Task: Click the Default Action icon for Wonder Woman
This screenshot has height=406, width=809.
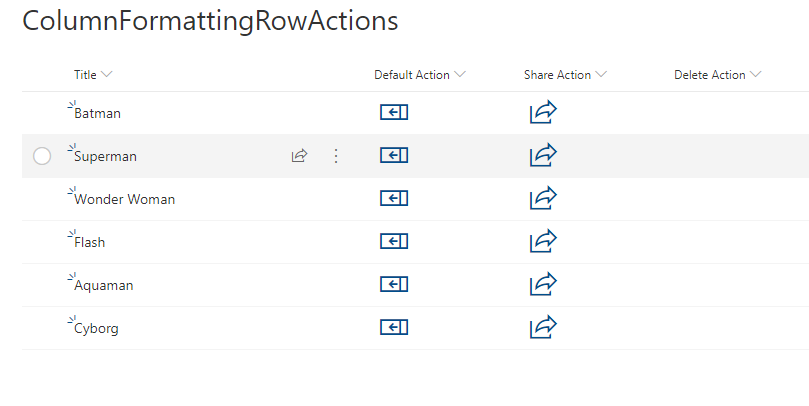Action: 394,199
